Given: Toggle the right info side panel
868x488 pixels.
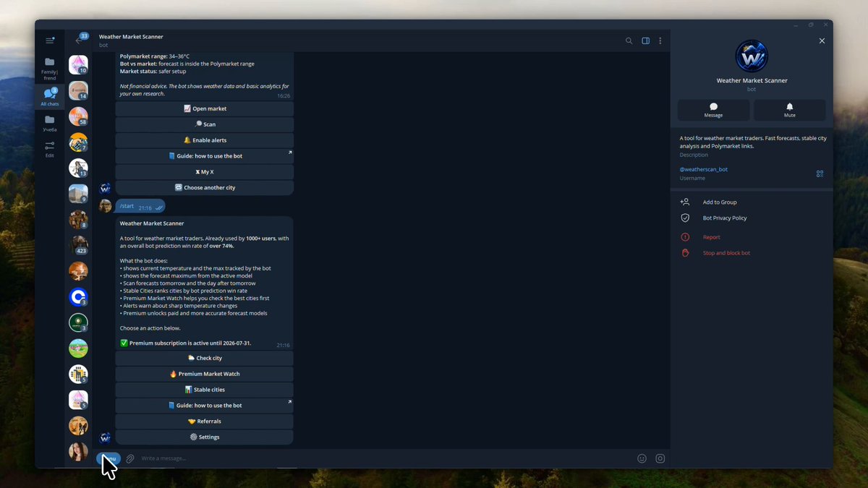Looking at the screenshot, I should pyautogui.click(x=645, y=40).
